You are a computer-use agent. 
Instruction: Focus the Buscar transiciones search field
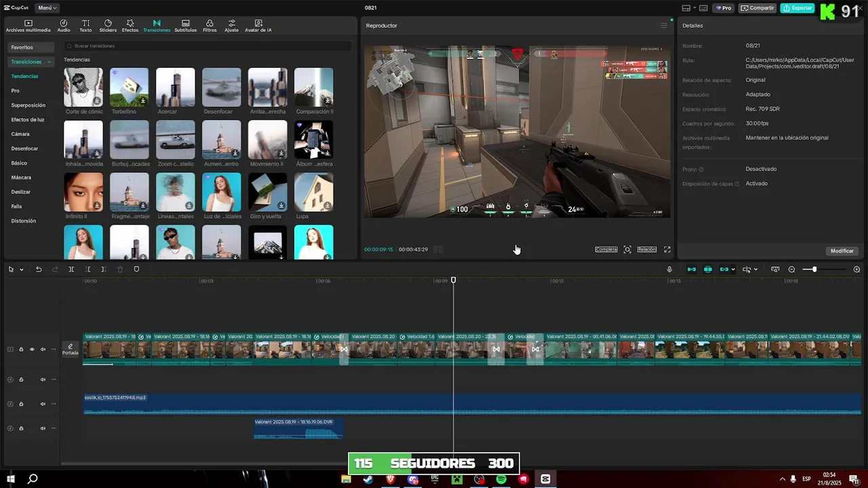click(208, 46)
